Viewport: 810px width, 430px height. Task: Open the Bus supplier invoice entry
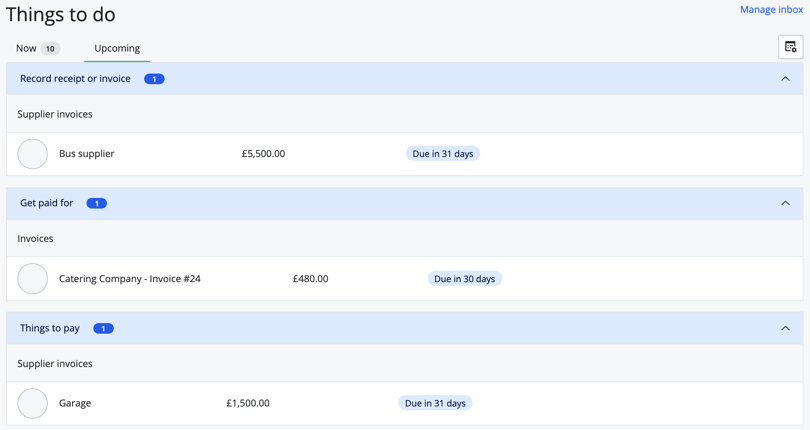click(x=87, y=154)
